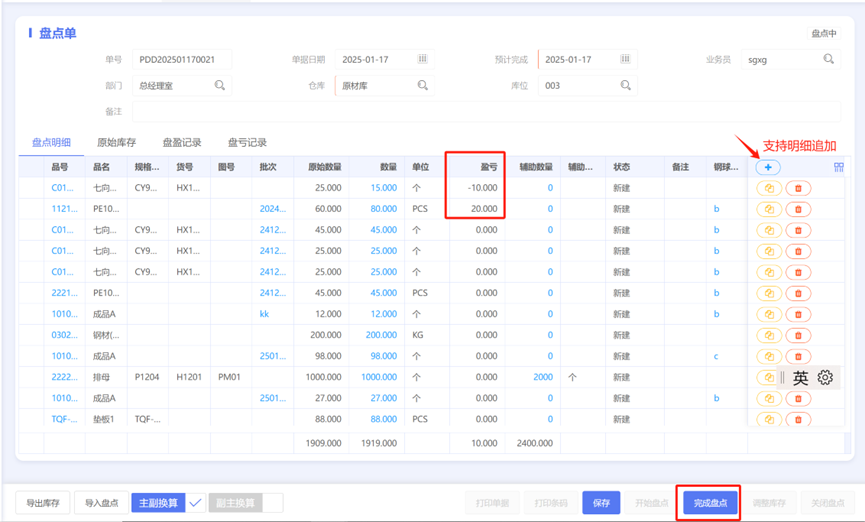The image size is (865, 522).
Task: Click the 开始盘点 button
Action: 652,503
